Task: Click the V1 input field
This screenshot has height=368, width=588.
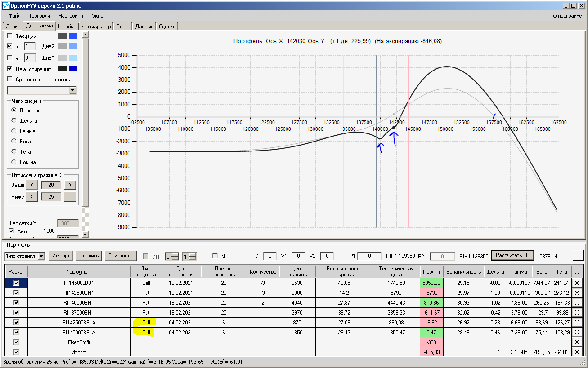Action: coord(298,256)
